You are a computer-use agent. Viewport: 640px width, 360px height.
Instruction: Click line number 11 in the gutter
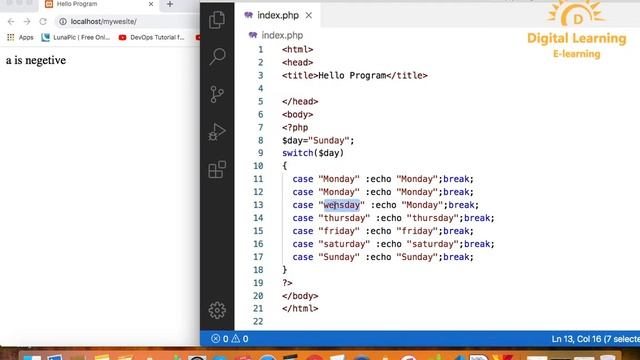coord(258,179)
